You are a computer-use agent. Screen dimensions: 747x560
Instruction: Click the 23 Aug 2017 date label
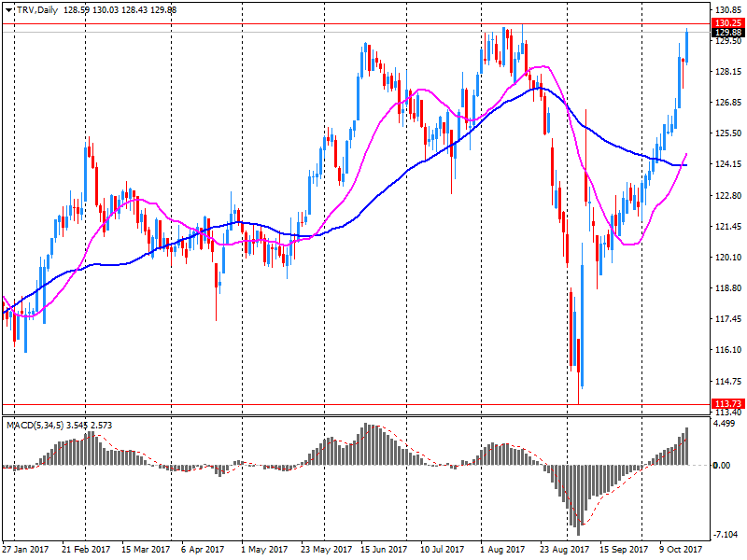pos(565,549)
